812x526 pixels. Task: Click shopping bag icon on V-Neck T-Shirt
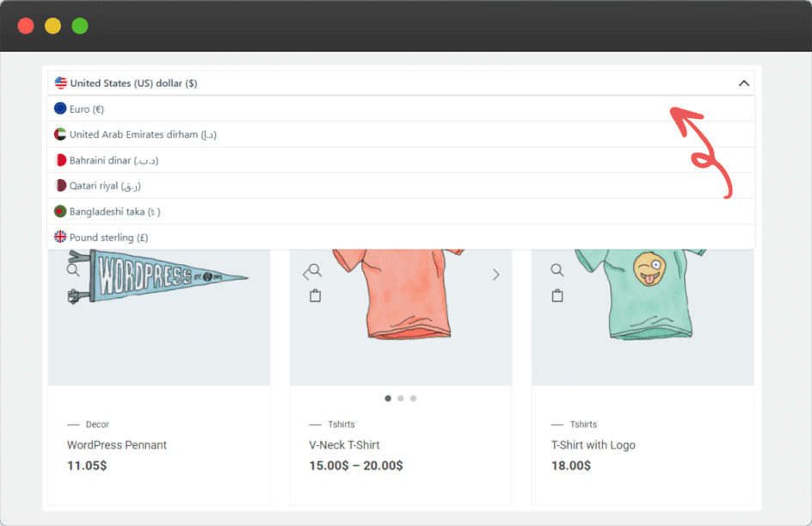point(316,296)
